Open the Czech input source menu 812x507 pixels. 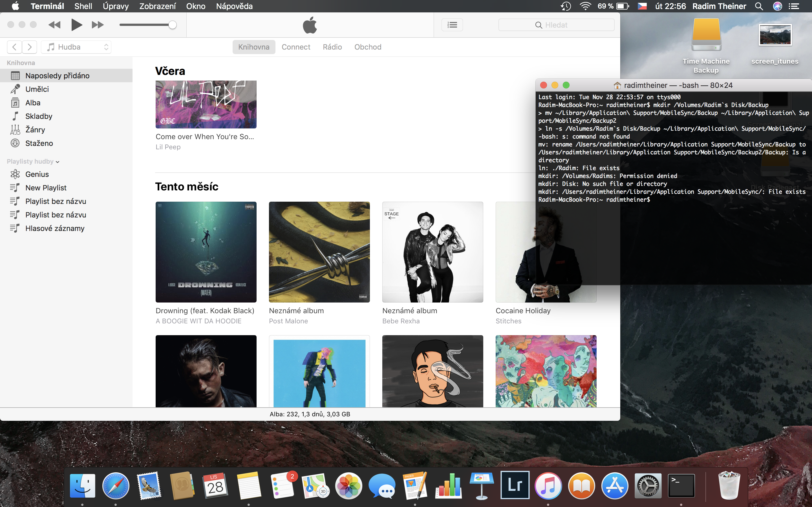coord(642,6)
